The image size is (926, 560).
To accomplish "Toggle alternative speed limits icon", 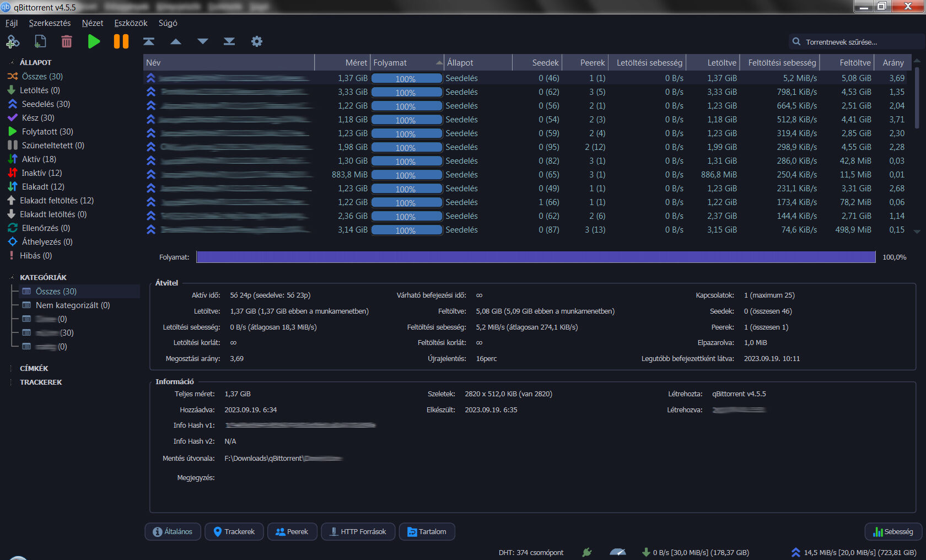I will (618, 552).
